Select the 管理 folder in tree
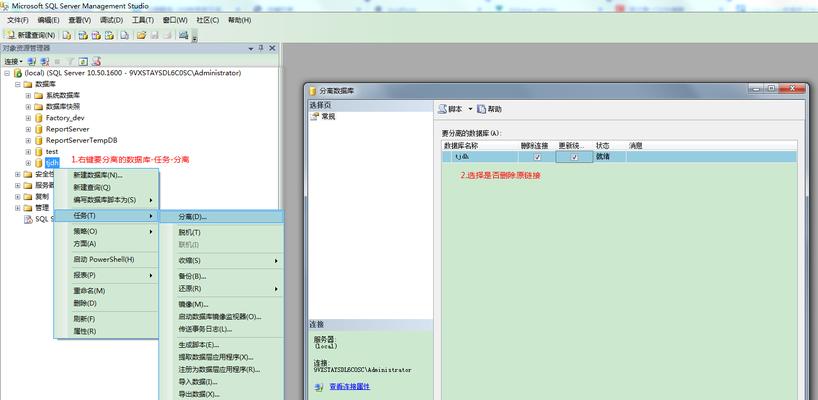818x400 pixels. tap(42, 208)
